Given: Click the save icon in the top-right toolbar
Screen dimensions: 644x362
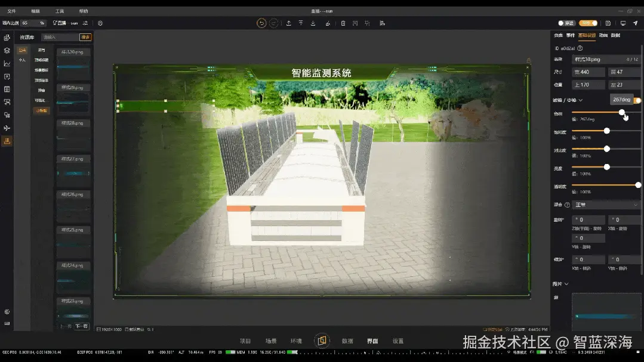Looking at the screenshot, I should (608, 23).
